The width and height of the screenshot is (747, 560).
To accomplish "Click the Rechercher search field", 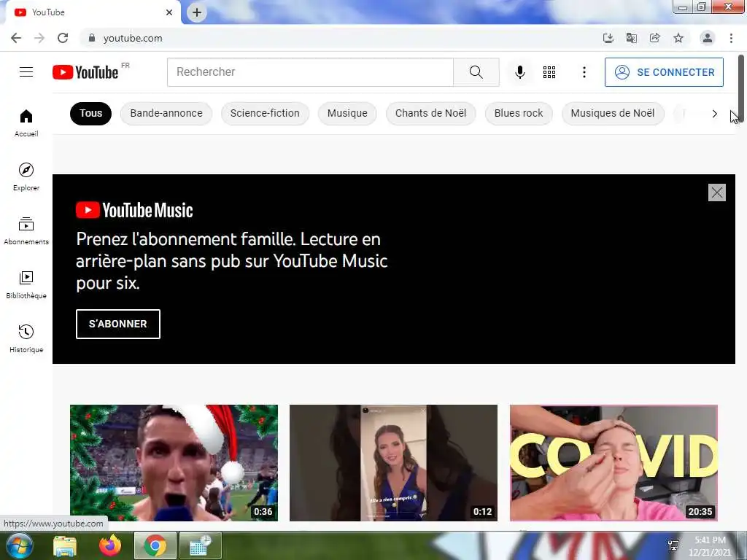I will click(x=310, y=72).
